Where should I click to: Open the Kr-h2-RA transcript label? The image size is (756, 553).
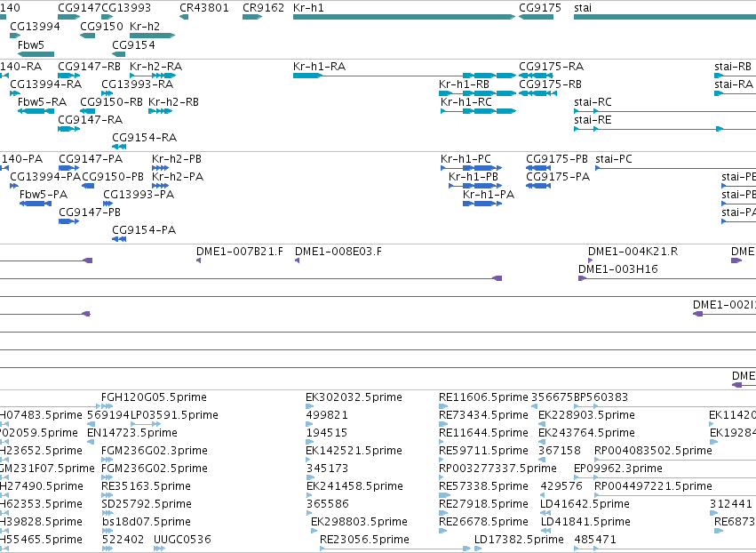coord(155,66)
